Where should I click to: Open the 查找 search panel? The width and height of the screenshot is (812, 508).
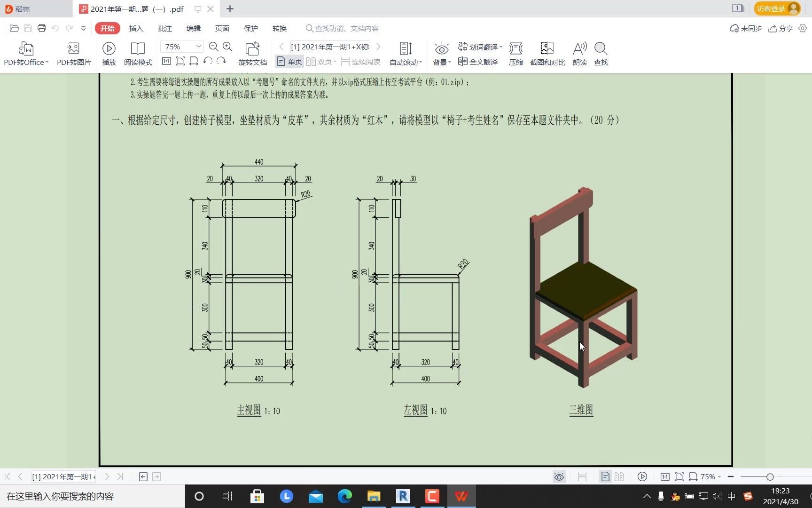tap(600, 53)
